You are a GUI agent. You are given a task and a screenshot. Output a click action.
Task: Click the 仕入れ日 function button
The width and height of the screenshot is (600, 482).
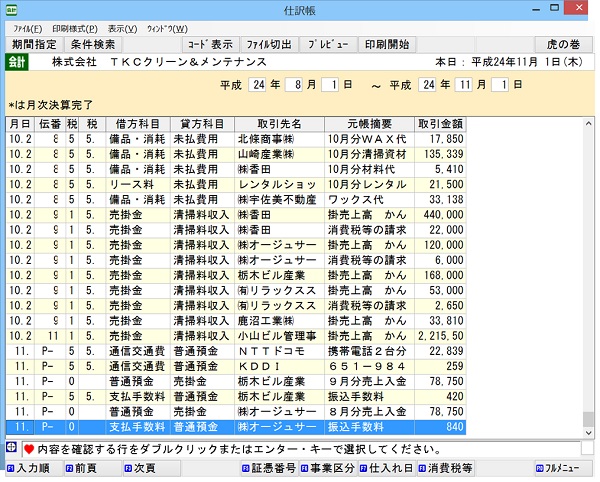[x=387, y=468]
